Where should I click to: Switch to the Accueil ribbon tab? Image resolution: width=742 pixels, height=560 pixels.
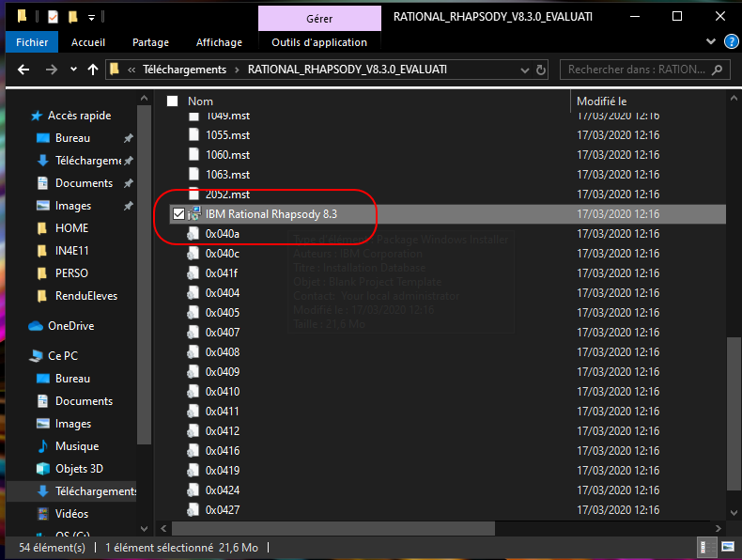point(88,42)
